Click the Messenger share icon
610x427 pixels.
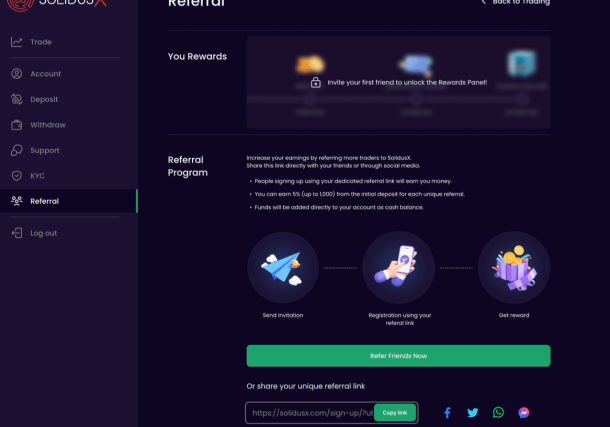tap(524, 413)
